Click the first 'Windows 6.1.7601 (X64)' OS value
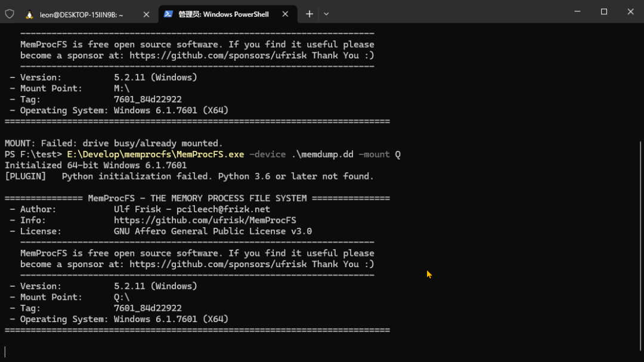The width and height of the screenshot is (644, 362). click(x=171, y=110)
